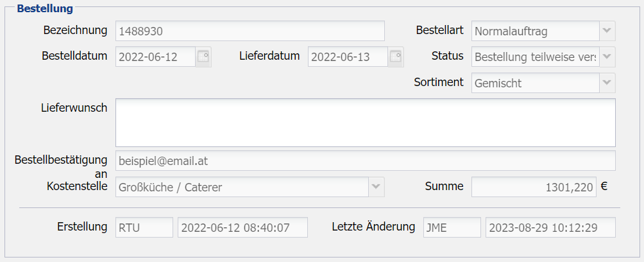The image size is (644, 262).
Task: Click the Summe field showing 1301,220
Action: pos(534,187)
